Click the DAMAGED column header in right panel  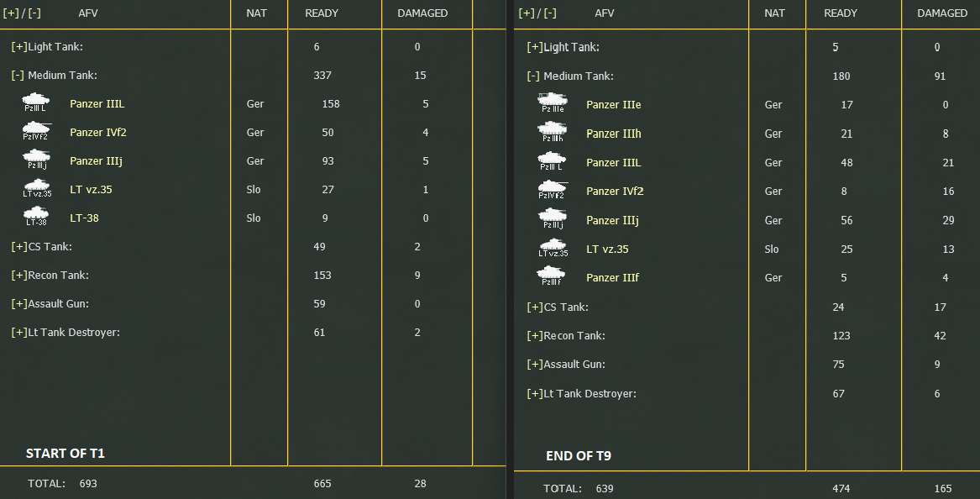coord(941,13)
